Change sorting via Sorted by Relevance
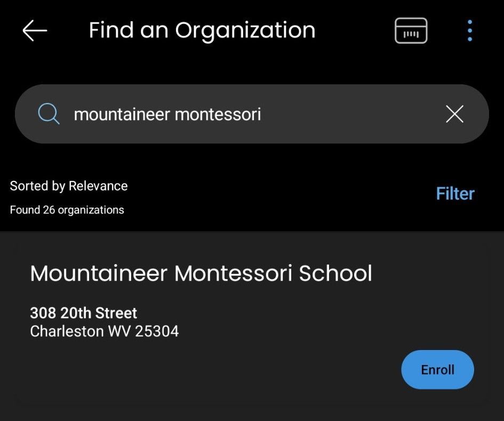The image size is (504, 421). pos(69,186)
